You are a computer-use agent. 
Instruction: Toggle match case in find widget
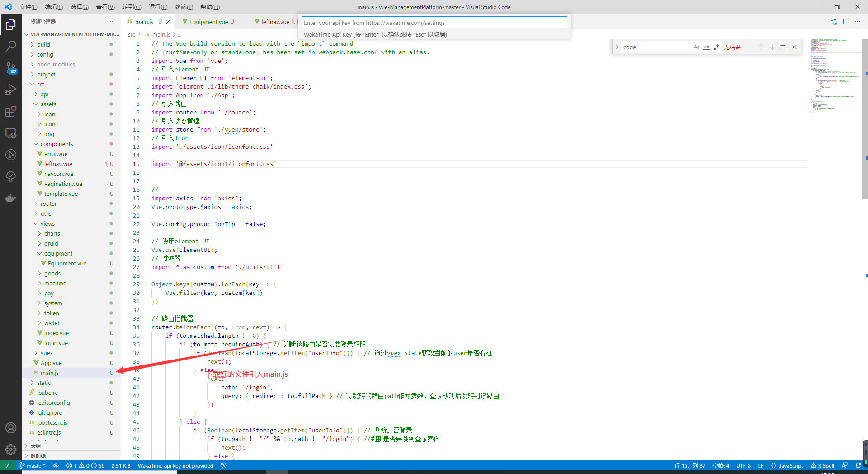(697, 47)
